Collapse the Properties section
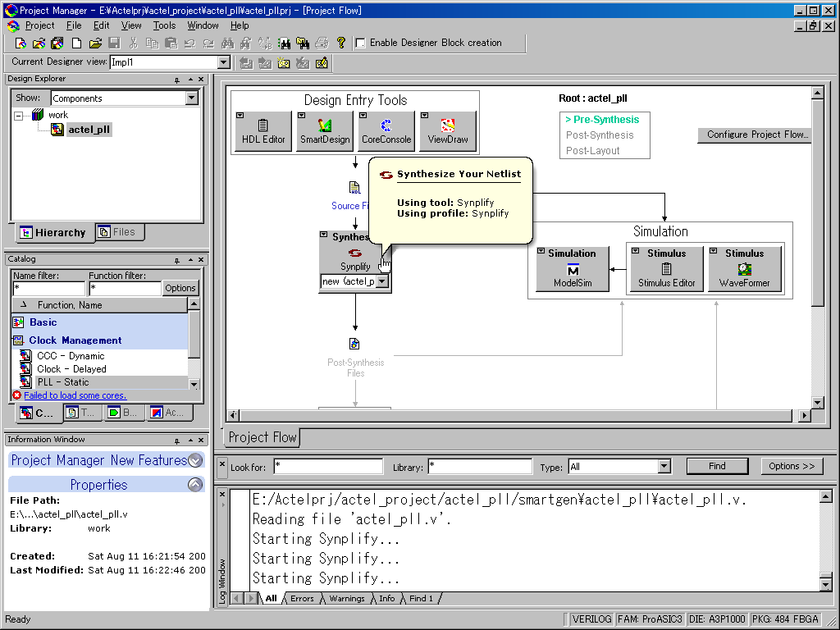This screenshot has height=630, width=840. click(x=195, y=485)
